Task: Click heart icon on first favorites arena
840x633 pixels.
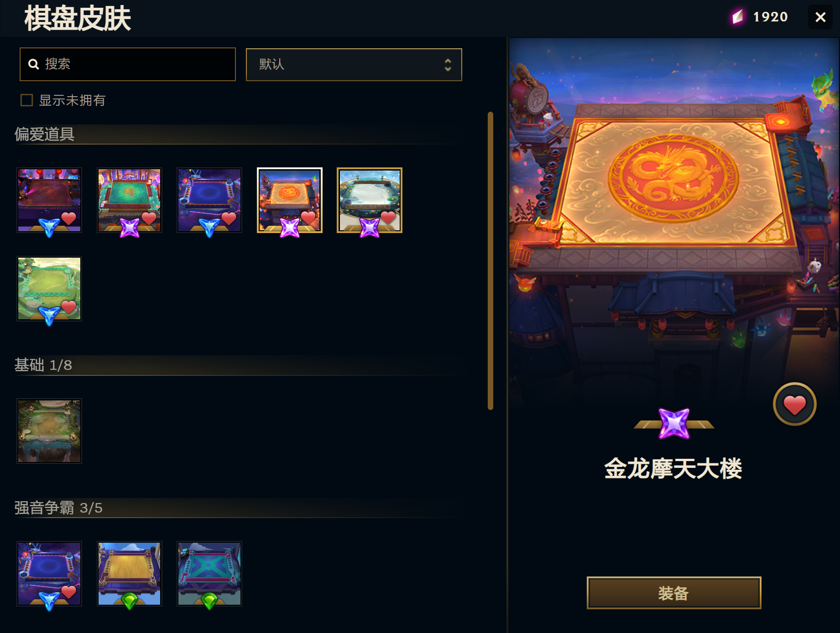Action: coord(69,218)
